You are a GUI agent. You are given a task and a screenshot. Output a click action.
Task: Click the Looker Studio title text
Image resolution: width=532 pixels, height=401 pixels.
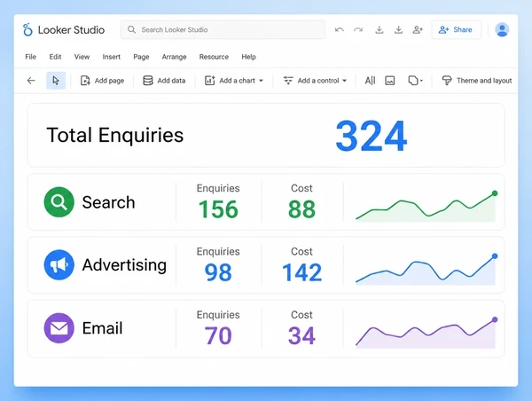(71, 30)
